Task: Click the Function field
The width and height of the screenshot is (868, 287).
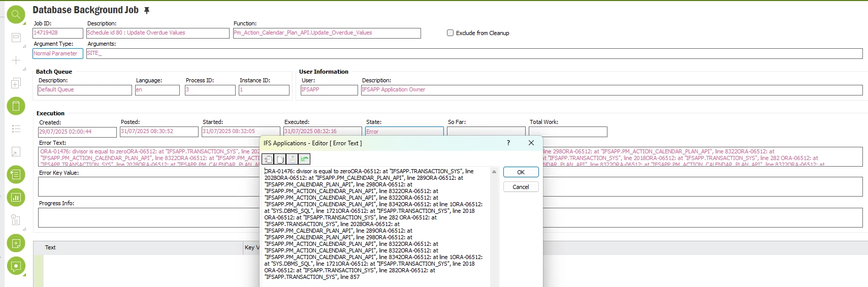Action: (x=327, y=33)
